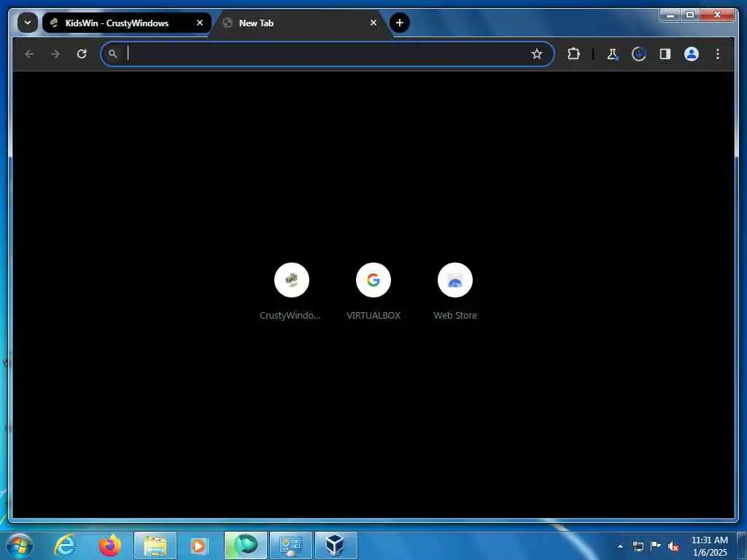Open the Windows Start menu
This screenshot has width=747, height=560.
click(x=20, y=545)
